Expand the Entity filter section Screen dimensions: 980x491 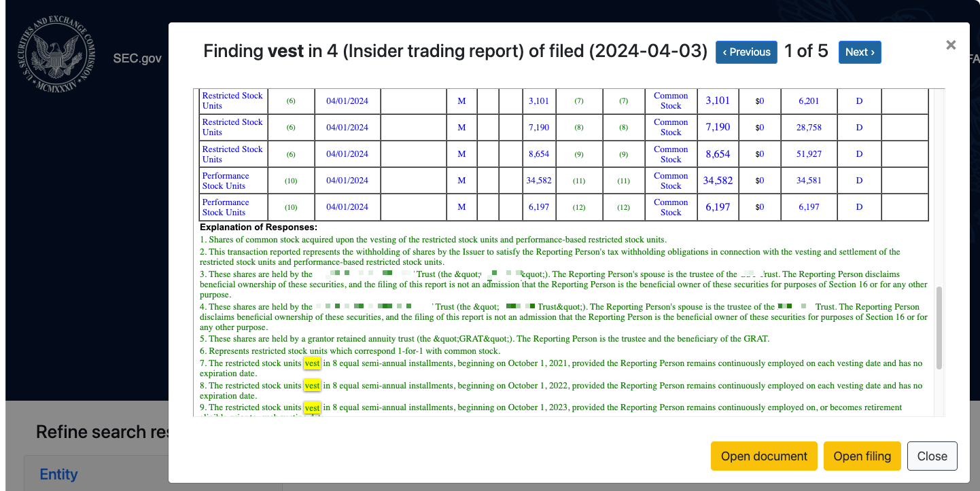[x=59, y=474]
